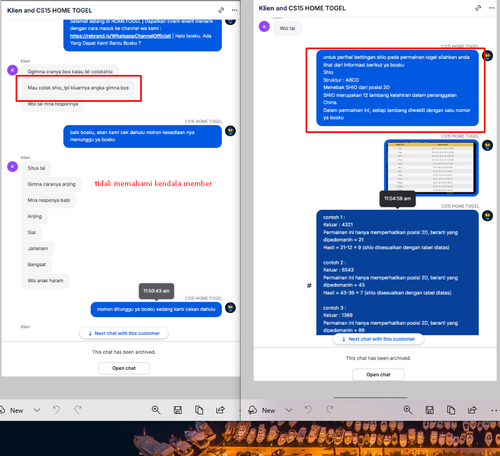
Task: Click the message 'Gimna caranya anjing'
Action: click(51, 184)
